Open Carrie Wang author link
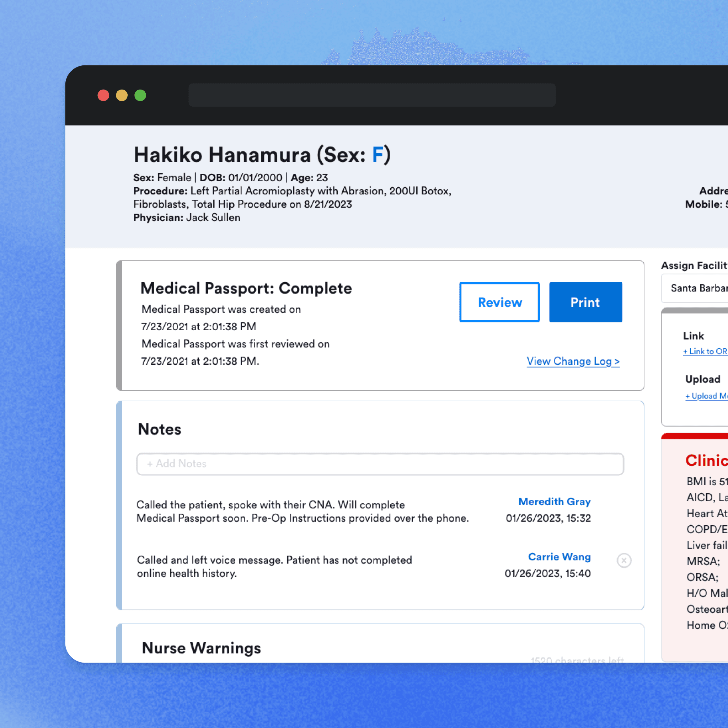Image resolution: width=728 pixels, height=728 pixels. point(559,557)
